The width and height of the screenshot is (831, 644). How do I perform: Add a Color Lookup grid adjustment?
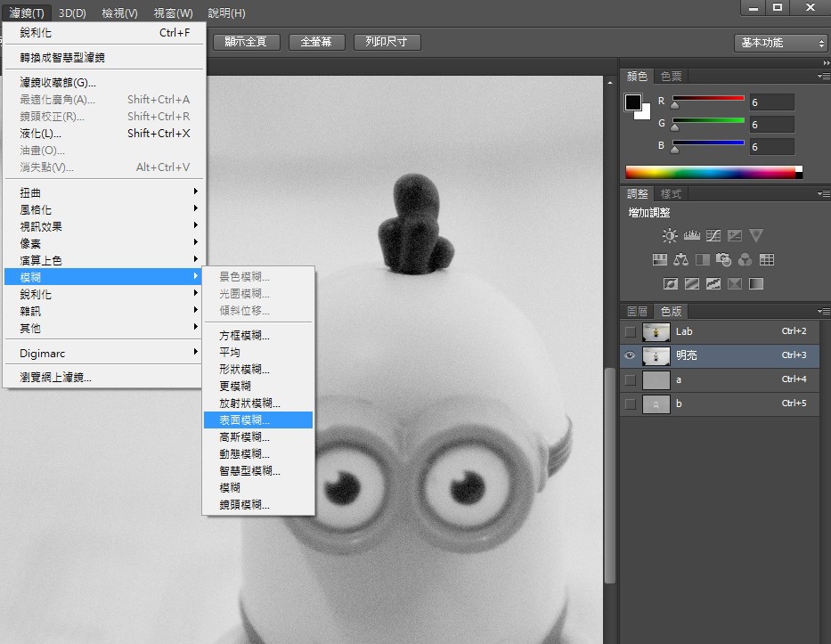pos(767,260)
